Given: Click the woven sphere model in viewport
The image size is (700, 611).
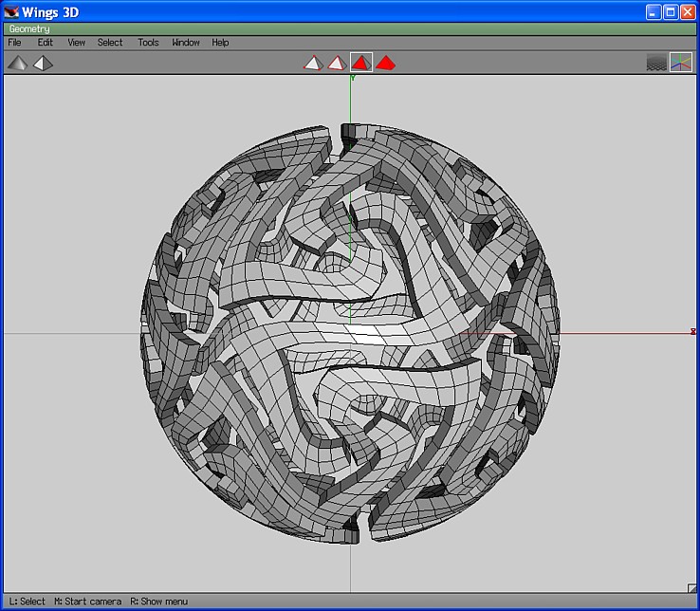Looking at the screenshot, I should (350, 333).
